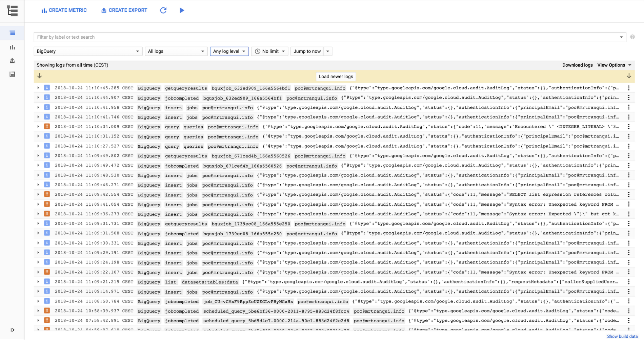Image resolution: width=644 pixels, height=340 pixels.
Task: Open the View Options menu
Action: (x=614, y=65)
